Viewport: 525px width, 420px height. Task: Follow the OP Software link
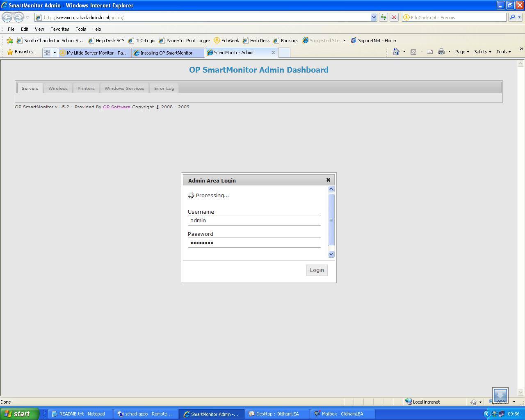tap(116, 107)
